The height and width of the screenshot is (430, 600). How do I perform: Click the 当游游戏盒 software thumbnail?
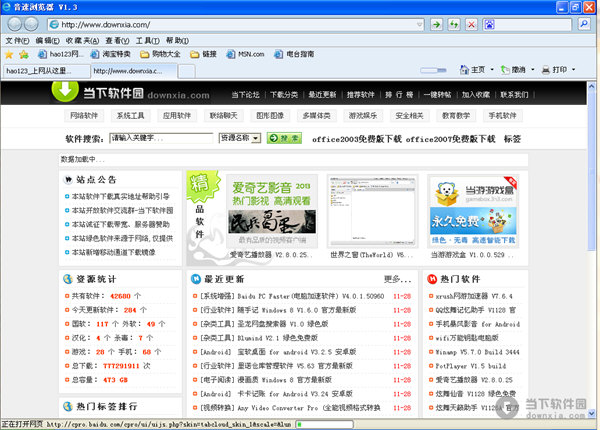473,211
